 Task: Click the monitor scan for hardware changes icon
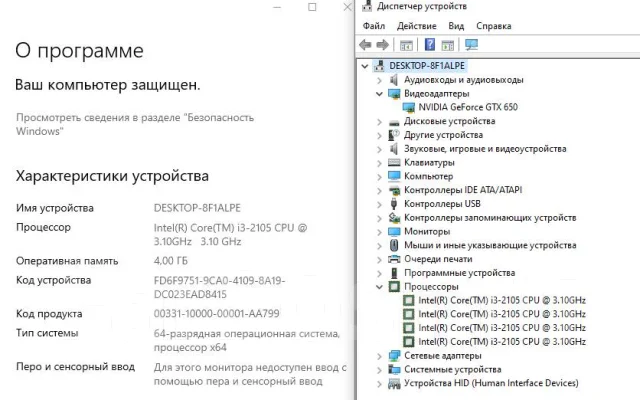click(471, 44)
